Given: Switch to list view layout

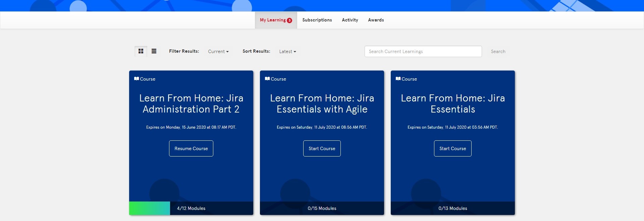Looking at the screenshot, I should [x=154, y=51].
